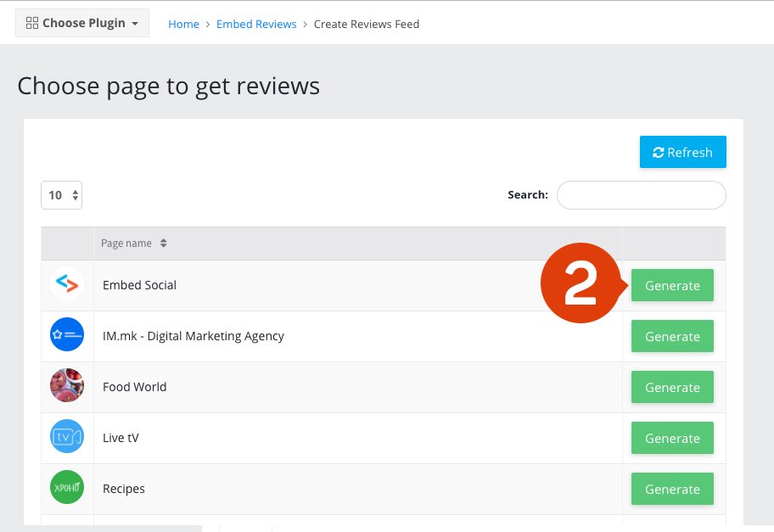The width and height of the screenshot is (774, 532).
Task: Click the Food World page thumbnail
Action: pyautogui.click(x=67, y=385)
